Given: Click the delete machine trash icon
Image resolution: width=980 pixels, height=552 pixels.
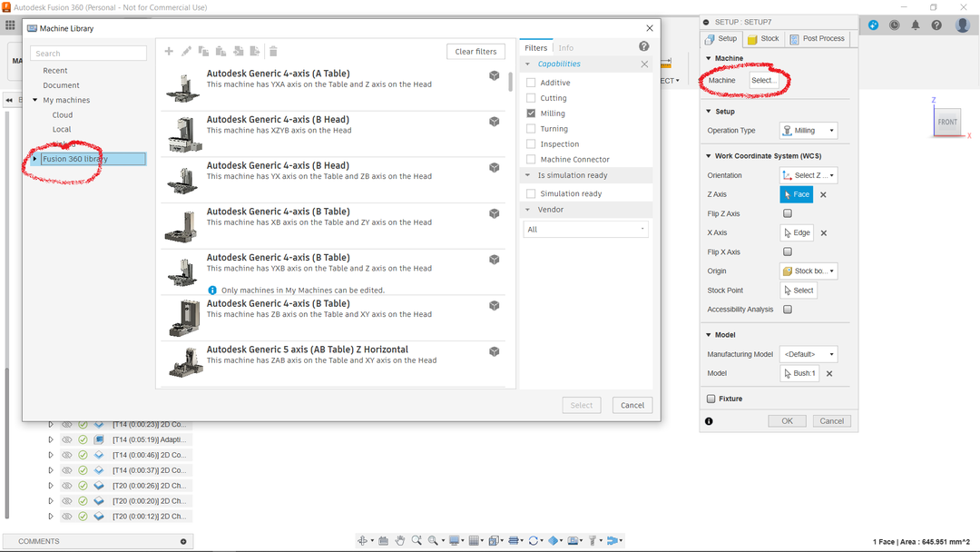Looking at the screenshot, I should pos(273,52).
